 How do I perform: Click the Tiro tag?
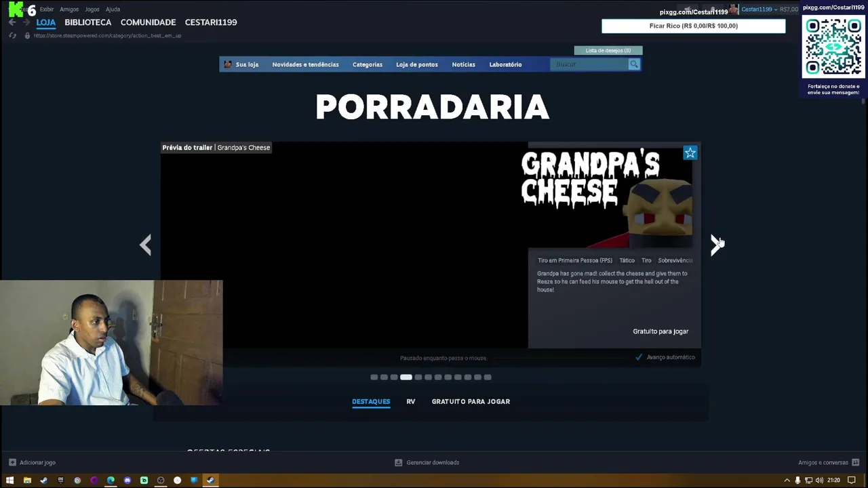click(646, 260)
